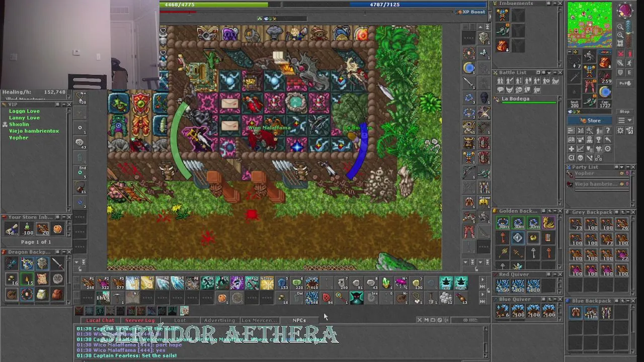
Task: Use F1 hotkey slot with 246
Action: click(88, 284)
